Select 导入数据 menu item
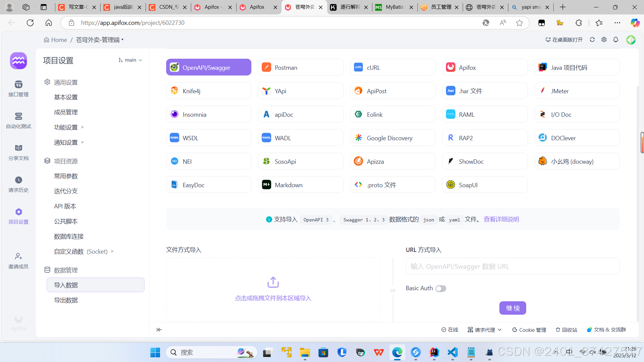This screenshot has height=362, width=644. tap(96, 285)
